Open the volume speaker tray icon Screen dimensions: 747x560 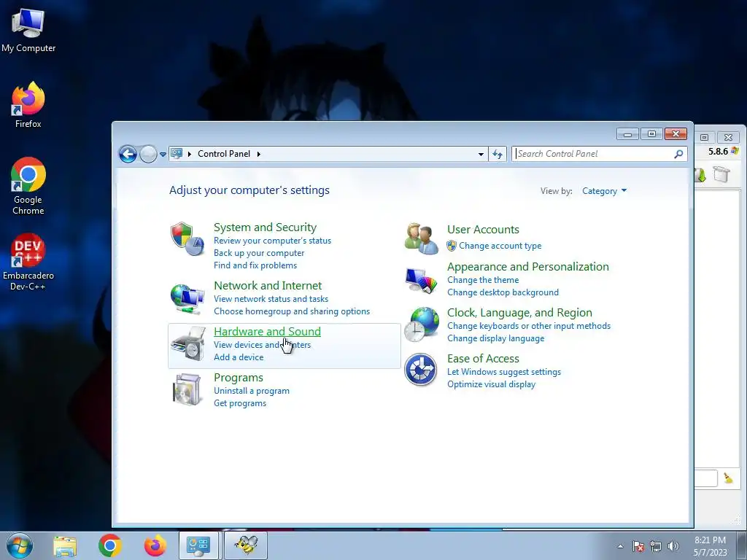click(x=673, y=546)
